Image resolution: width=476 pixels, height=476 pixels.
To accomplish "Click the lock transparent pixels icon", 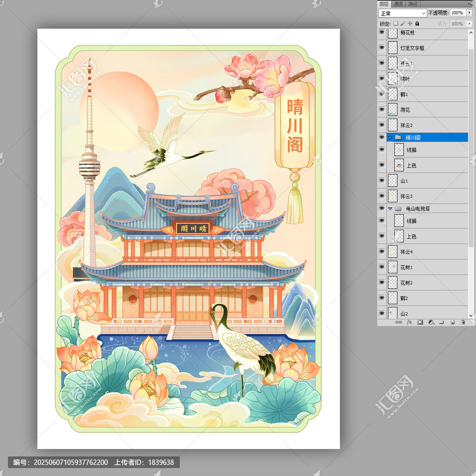I will 396,23.
